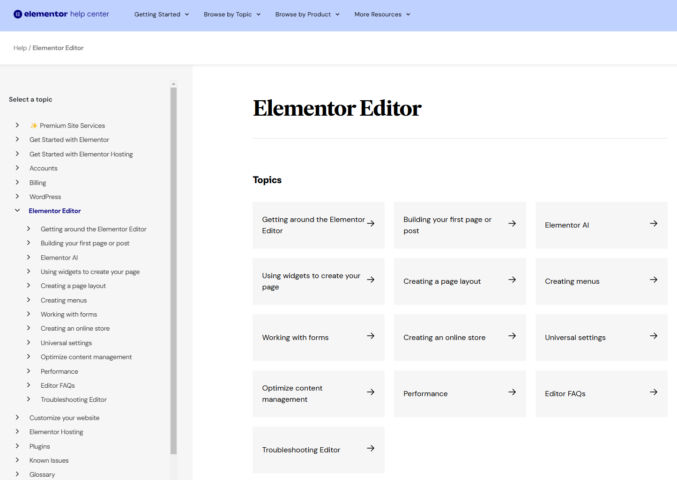The height and width of the screenshot is (480, 677).
Task: Click arrow icon on Creating an online store card
Action: [x=512, y=336]
